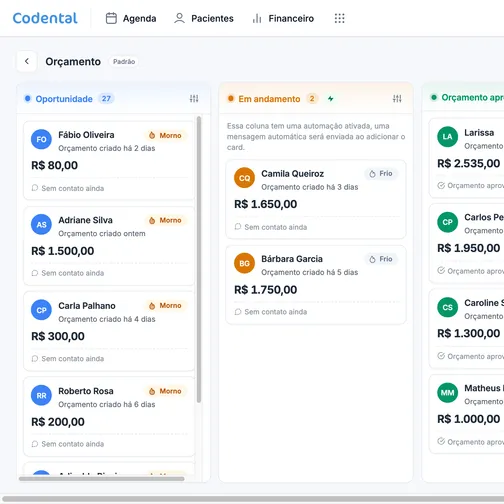Select Caroline's R$ 1.300,00 value
504x504 pixels.
[x=469, y=333]
